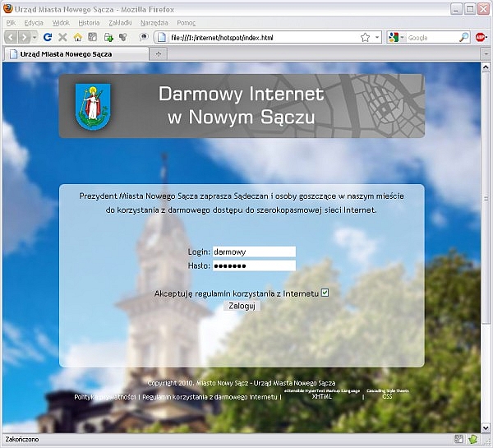
Task: Open Regulamin korzystania z darmowego Internetu link
Action: pos(210,397)
